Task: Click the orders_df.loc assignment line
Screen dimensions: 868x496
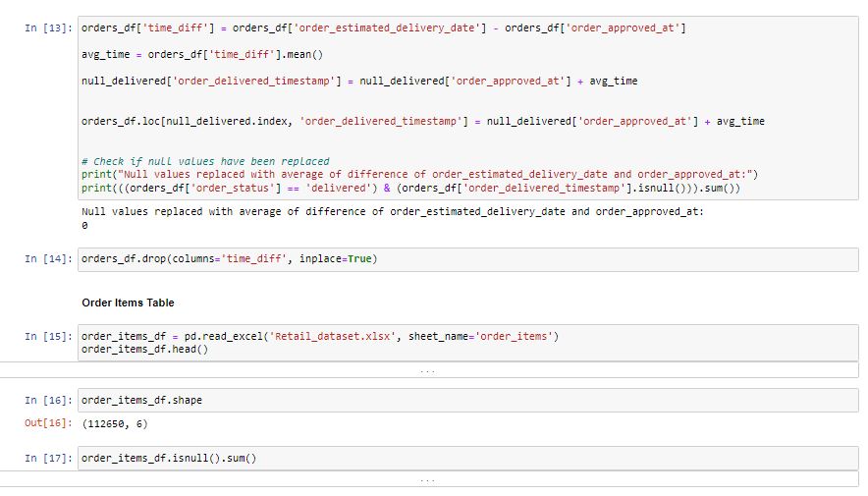Action: point(422,122)
